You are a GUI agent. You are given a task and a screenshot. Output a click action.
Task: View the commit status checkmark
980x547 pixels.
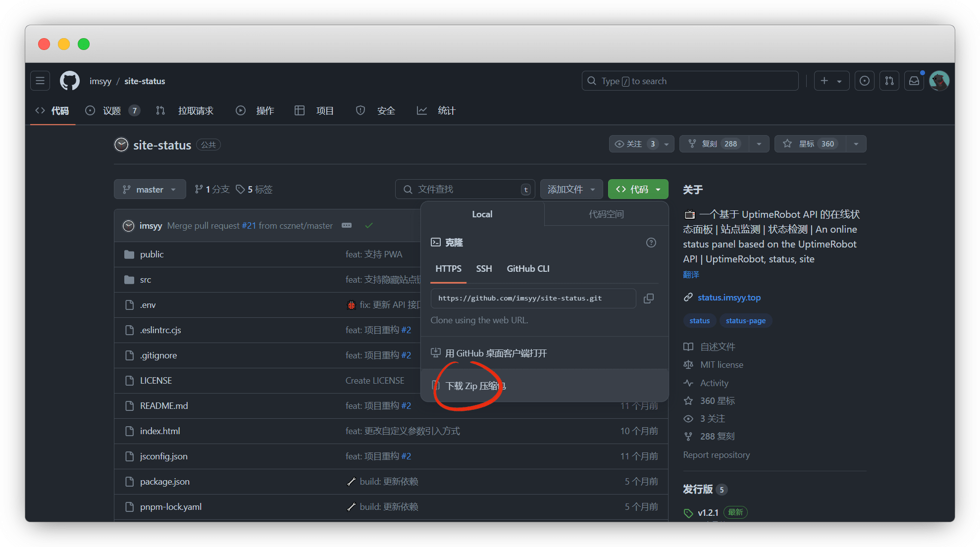[x=368, y=226]
